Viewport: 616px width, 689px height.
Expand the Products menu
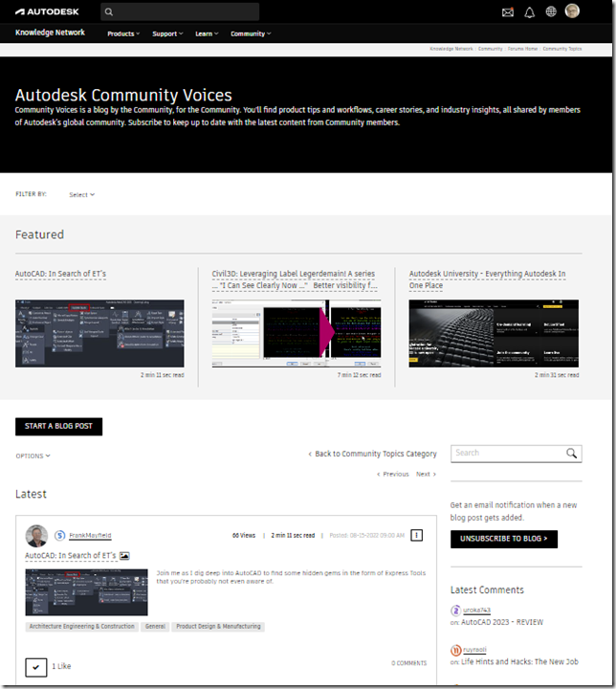[x=123, y=33]
